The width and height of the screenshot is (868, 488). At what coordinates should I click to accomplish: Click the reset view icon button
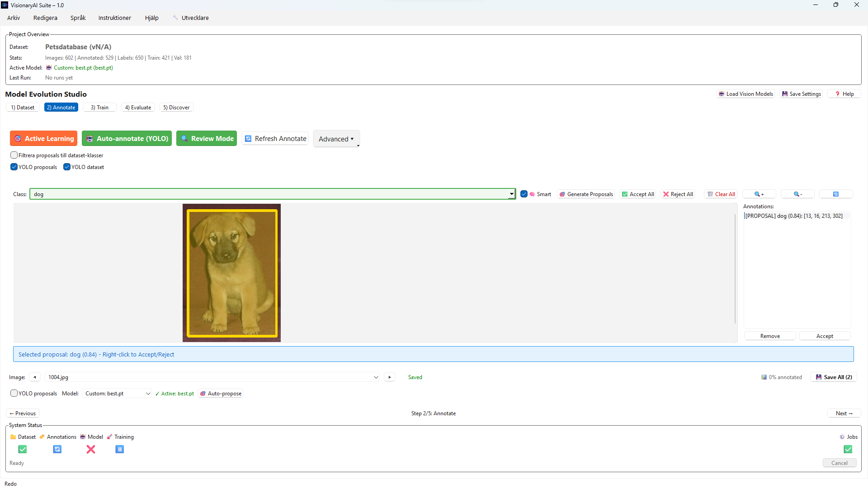click(836, 194)
